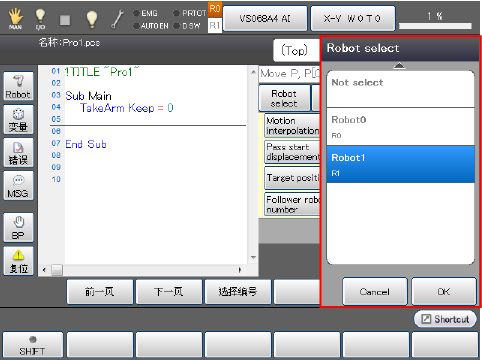Select the R1 robot indicator
The image size is (482, 360).
coord(215,25)
